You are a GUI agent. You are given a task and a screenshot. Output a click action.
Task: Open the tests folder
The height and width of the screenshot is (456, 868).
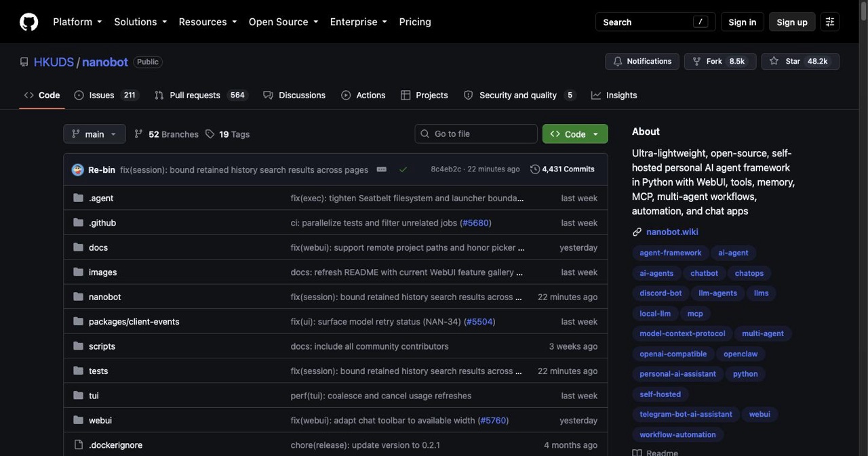click(98, 371)
